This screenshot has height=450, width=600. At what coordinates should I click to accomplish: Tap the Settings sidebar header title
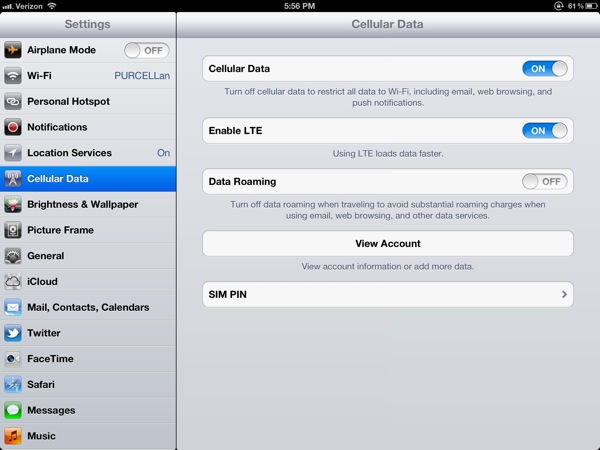tap(88, 24)
